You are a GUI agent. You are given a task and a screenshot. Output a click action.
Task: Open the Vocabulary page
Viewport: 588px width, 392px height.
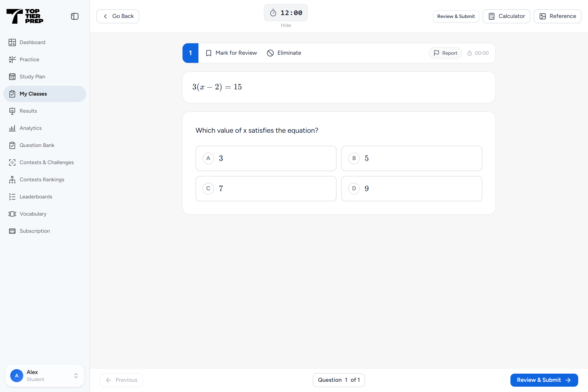tap(45, 214)
